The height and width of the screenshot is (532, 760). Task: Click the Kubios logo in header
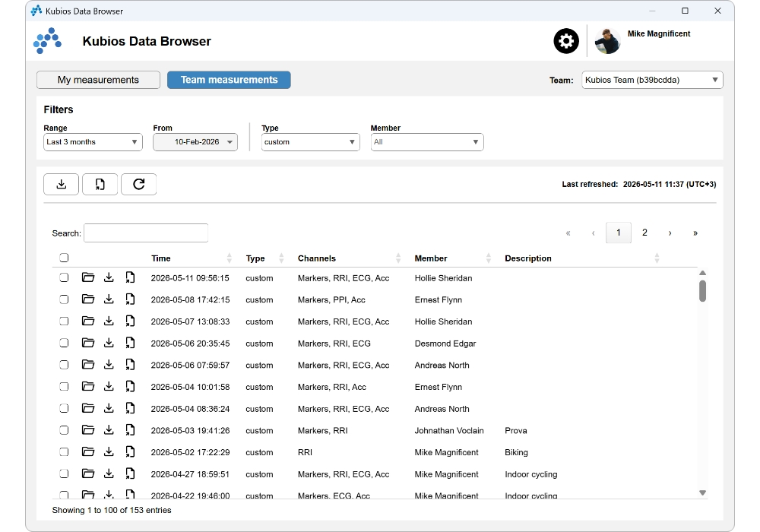47,41
